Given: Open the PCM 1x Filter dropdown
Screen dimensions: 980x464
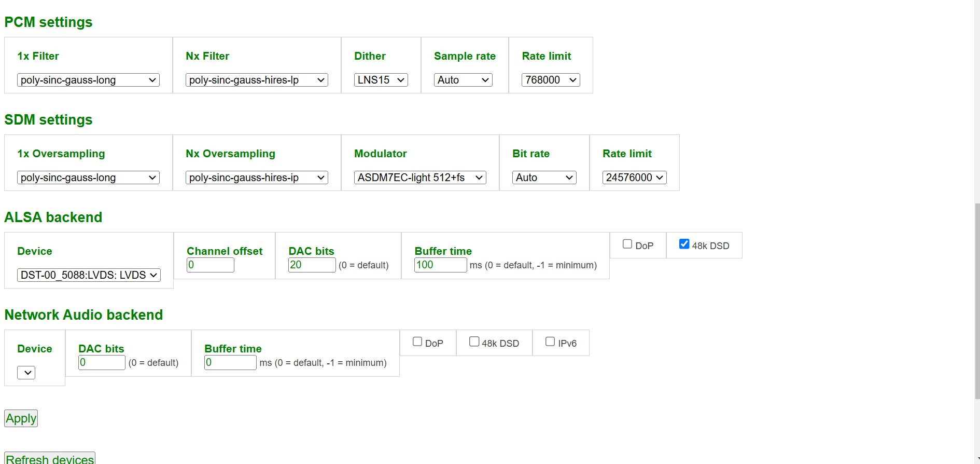Looking at the screenshot, I should [x=88, y=80].
